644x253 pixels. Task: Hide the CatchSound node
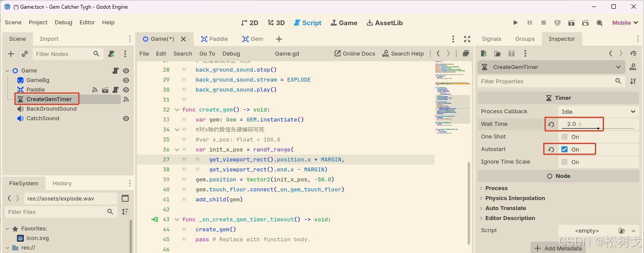(x=126, y=118)
